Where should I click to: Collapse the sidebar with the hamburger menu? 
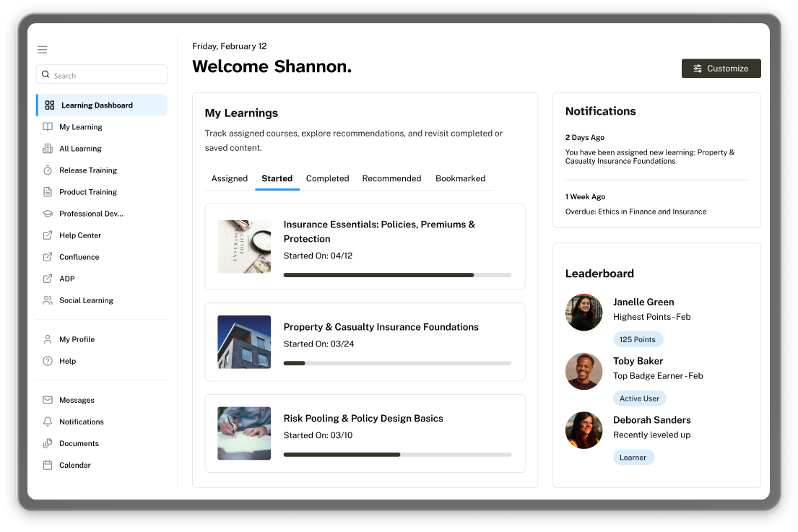coord(42,49)
